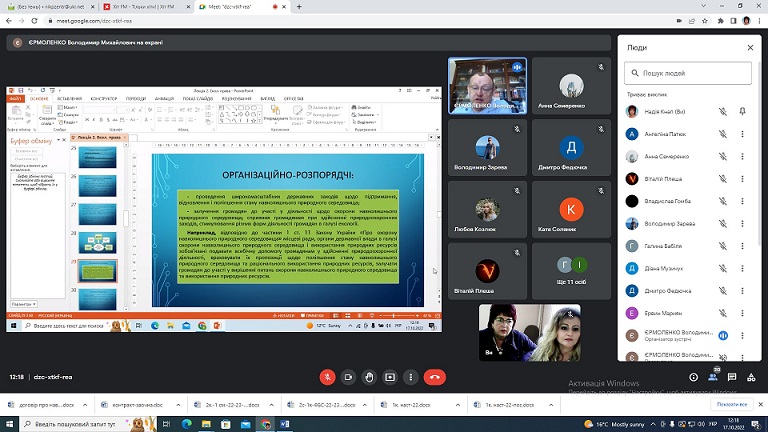Select Анна Семеренко participant tile
This screenshot has height=432, width=768.
[x=571, y=86]
